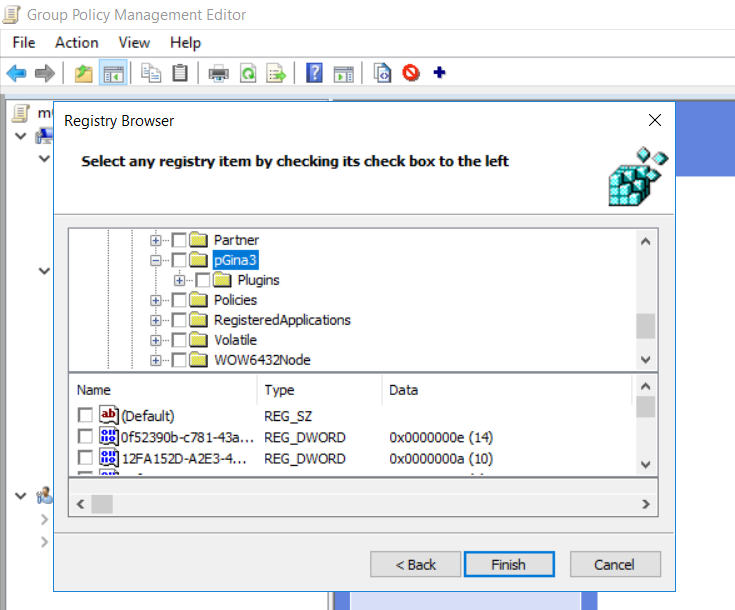Click the Back arrow toolbar icon
The image size is (735, 610).
pos(16,73)
